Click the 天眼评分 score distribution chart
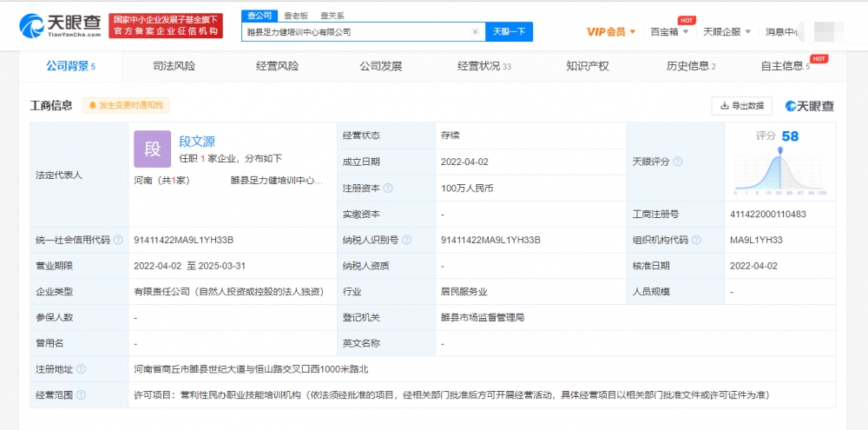The width and height of the screenshot is (868, 430). pyautogui.click(x=780, y=170)
